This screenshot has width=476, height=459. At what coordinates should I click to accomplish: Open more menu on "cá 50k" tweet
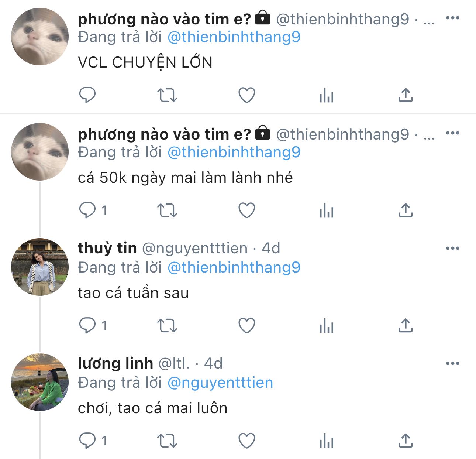click(453, 133)
